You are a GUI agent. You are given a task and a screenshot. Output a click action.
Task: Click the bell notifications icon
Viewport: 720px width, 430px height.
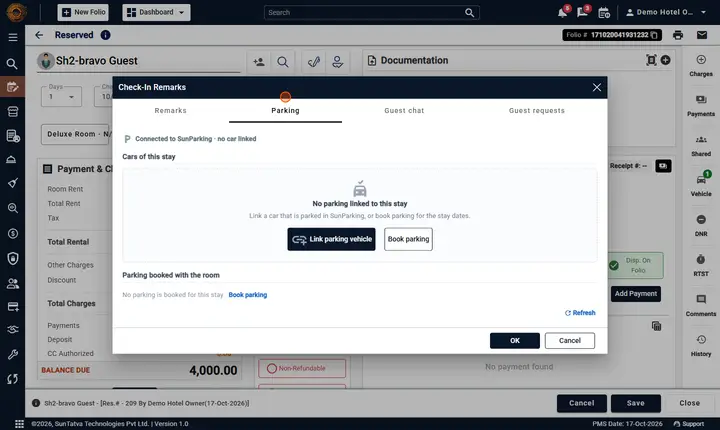(562, 12)
